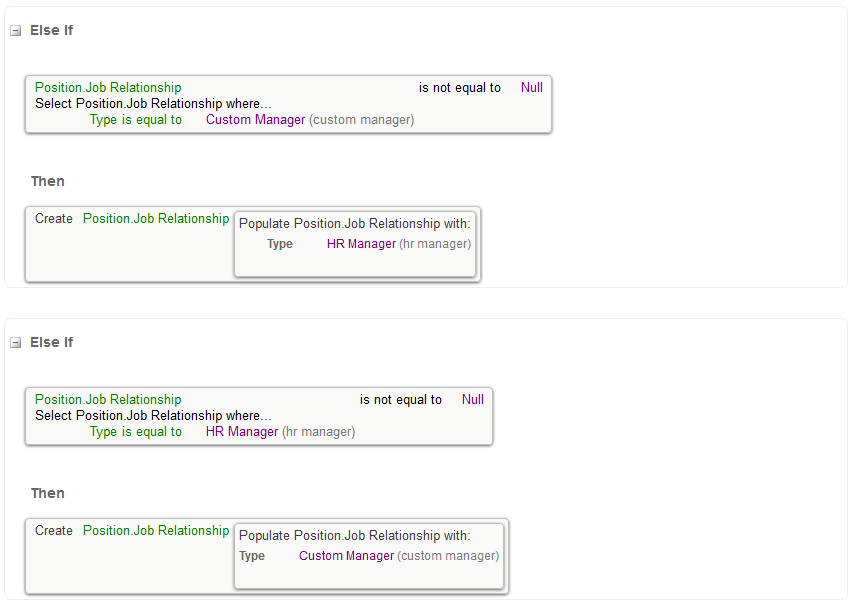Click 'Populate Position.Job Relationship with:' in first action
Viewport: 854px width, 609px height.
tap(354, 224)
